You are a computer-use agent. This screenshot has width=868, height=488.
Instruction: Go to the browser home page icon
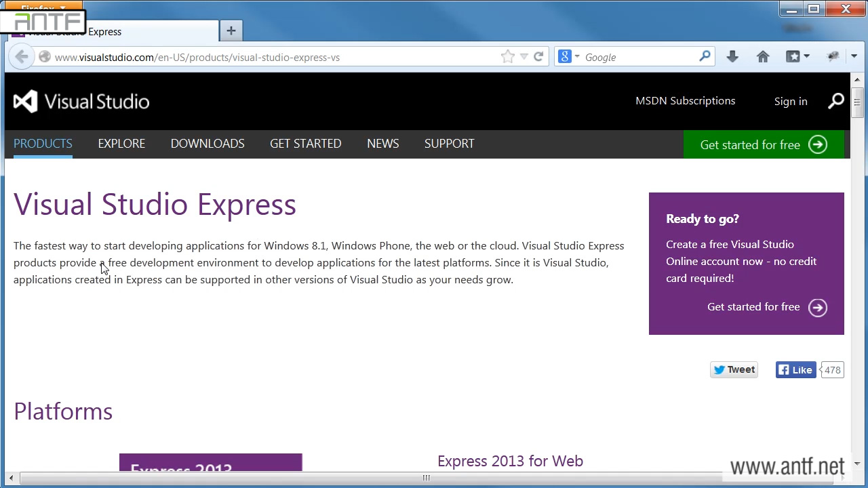click(763, 57)
